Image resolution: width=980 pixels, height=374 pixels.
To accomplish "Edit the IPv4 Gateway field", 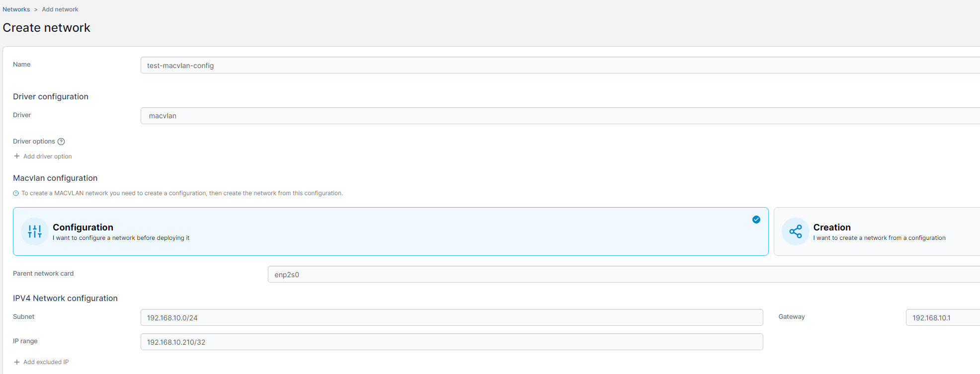I will pos(943,317).
